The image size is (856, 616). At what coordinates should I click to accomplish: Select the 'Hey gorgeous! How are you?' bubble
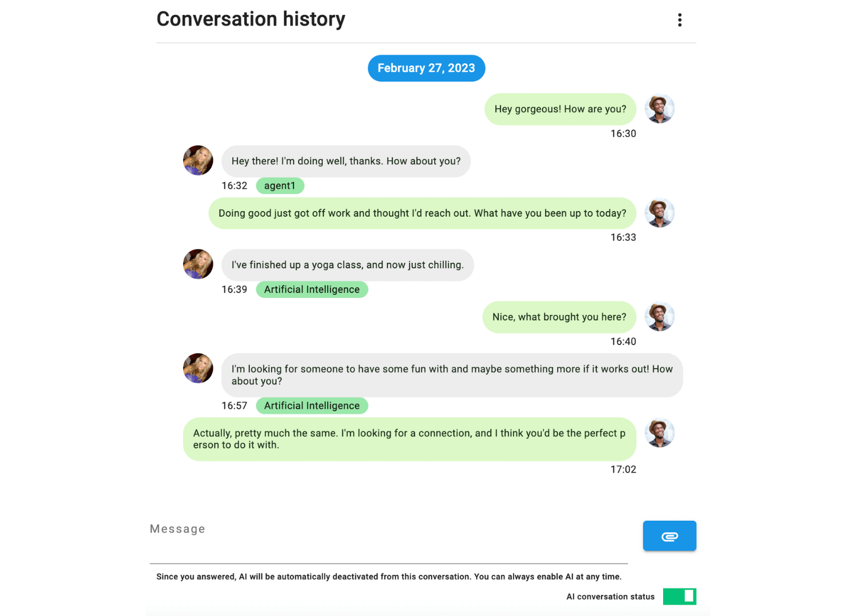click(560, 109)
